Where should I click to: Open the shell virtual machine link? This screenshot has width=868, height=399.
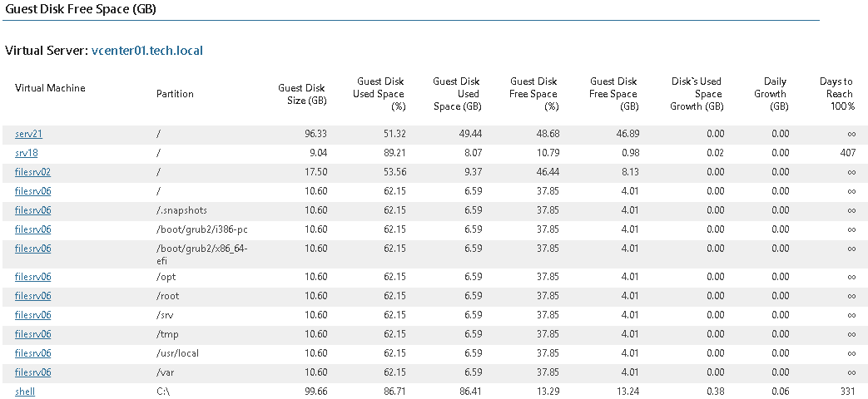point(25,392)
